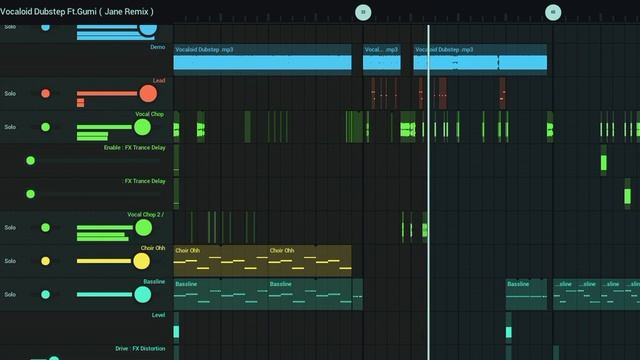Select the Bassline track label

tap(154, 281)
